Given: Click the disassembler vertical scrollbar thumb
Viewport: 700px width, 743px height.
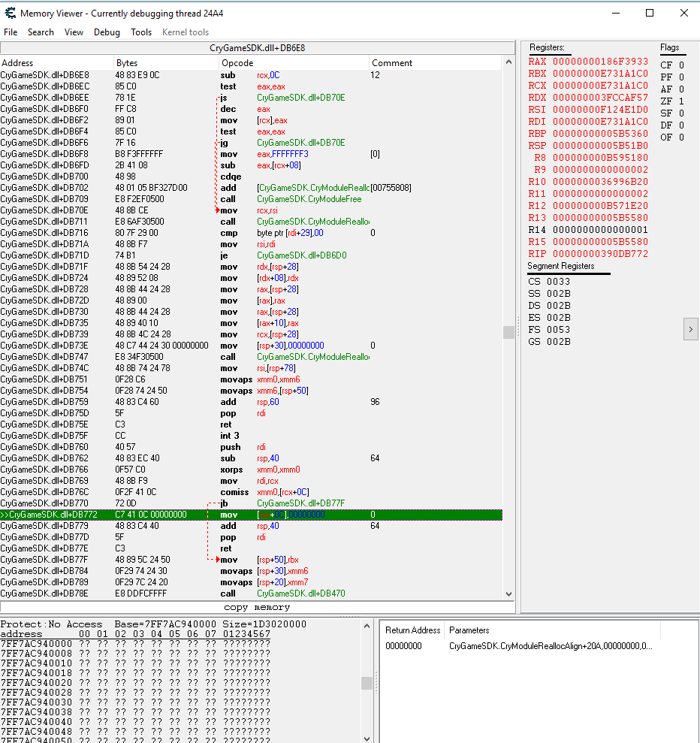Looking at the screenshot, I should point(508,332).
